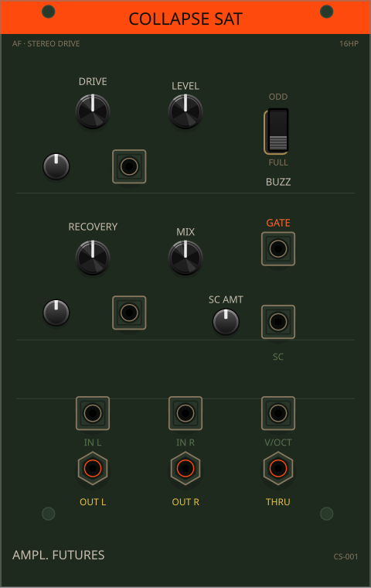The width and height of the screenshot is (371, 588).
Task: Click the DRIVE knob
Action: click(93, 111)
